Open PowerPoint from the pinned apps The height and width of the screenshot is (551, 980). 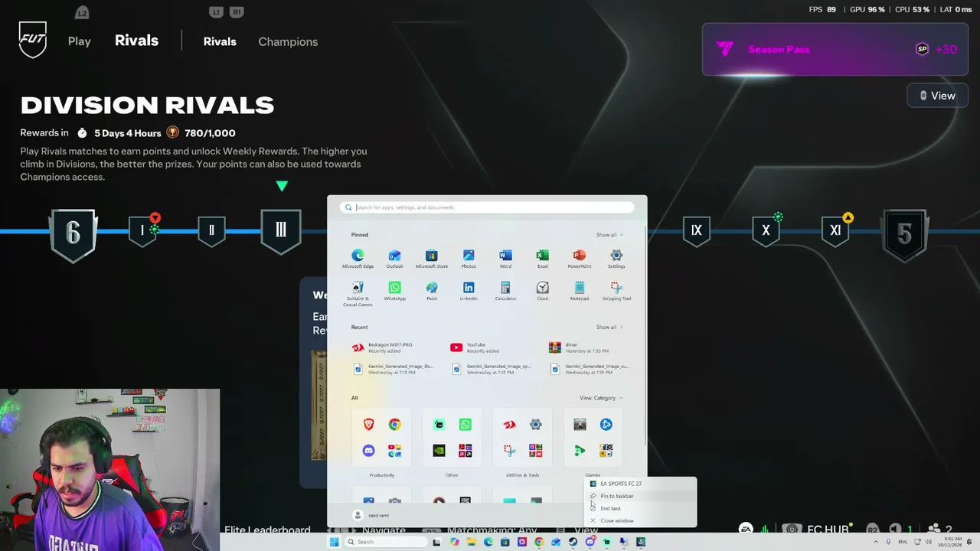(580, 259)
